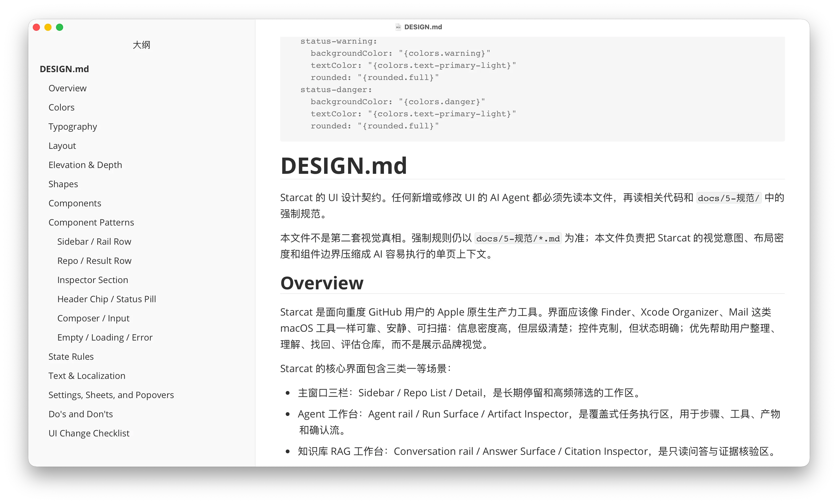The width and height of the screenshot is (838, 504).
Task: Click the yellow minimize window button
Action: point(48,27)
